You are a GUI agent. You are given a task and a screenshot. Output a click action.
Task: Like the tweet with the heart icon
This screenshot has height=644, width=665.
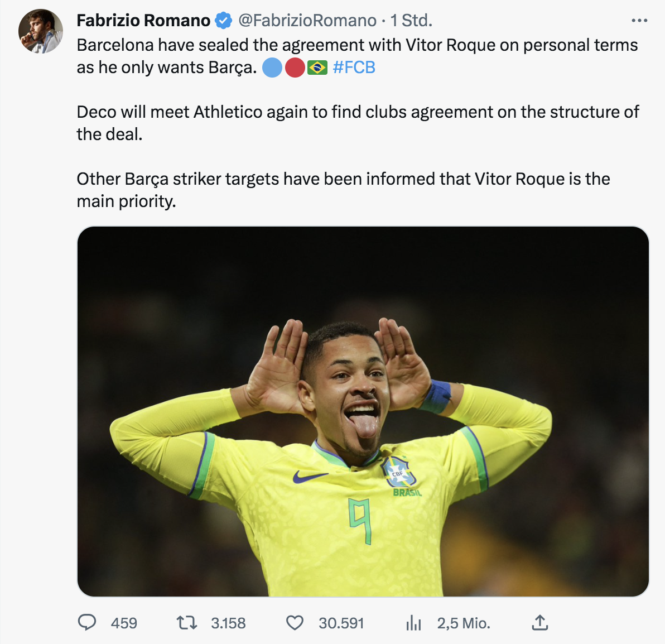pos(295,622)
